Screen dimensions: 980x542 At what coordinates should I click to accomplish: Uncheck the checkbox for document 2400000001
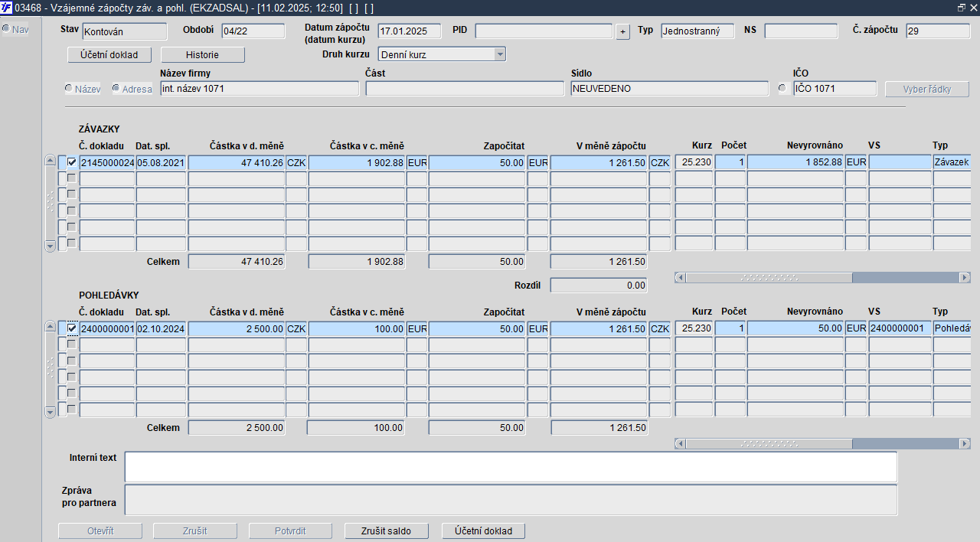click(x=72, y=328)
